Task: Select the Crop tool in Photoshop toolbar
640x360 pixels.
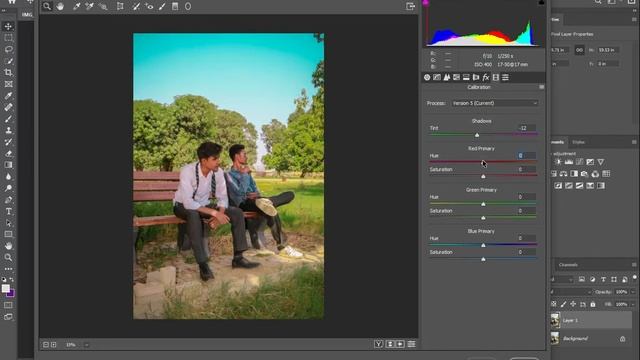Action: [x=8, y=73]
